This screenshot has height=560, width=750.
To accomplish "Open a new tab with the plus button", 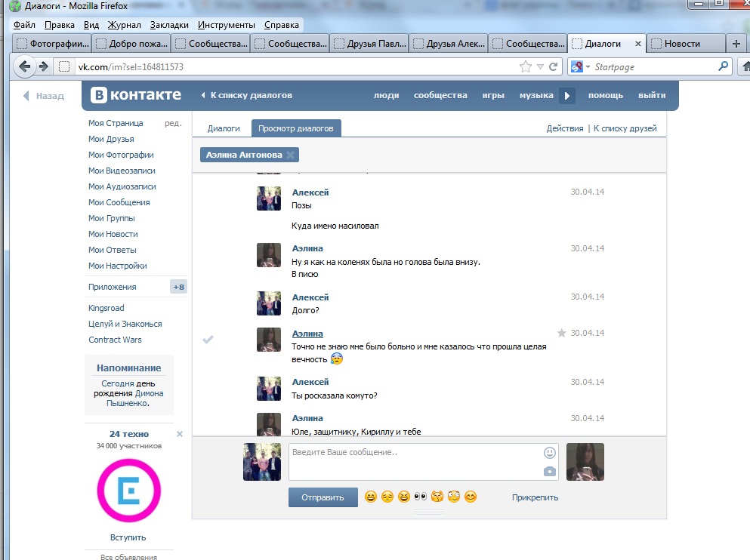I will pyautogui.click(x=736, y=44).
